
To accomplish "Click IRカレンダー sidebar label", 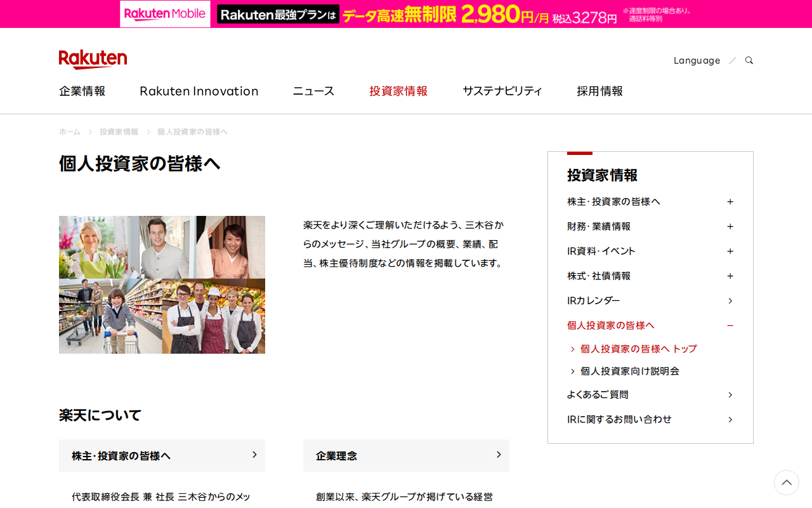I will coord(594,300).
